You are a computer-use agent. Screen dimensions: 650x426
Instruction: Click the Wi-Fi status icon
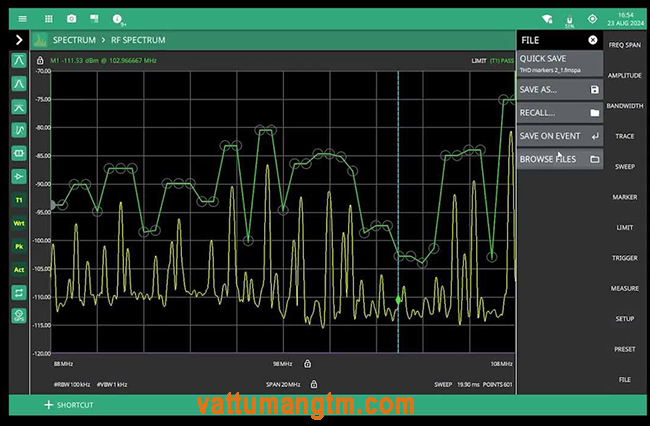[547, 18]
